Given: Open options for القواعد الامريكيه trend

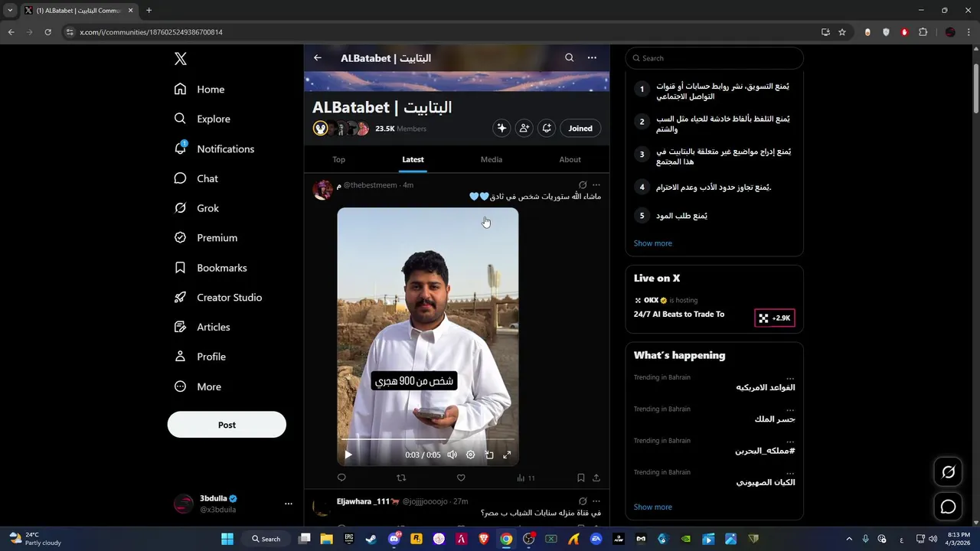Looking at the screenshot, I should click(x=790, y=377).
